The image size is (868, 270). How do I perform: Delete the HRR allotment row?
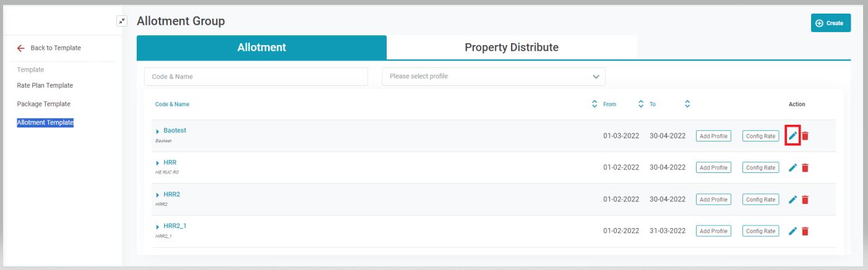tap(805, 167)
